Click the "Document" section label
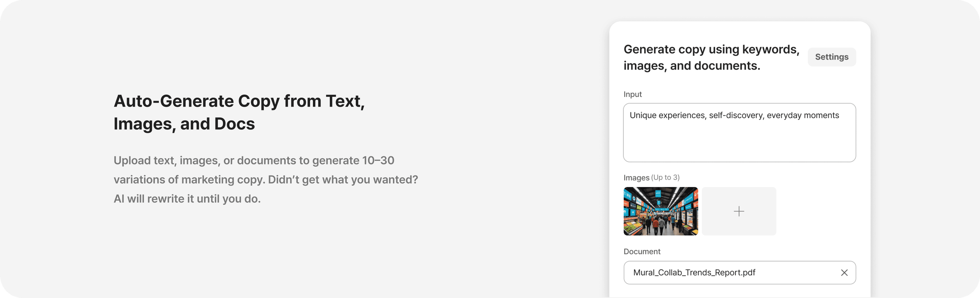This screenshot has width=980, height=298. click(x=642, y=252)
